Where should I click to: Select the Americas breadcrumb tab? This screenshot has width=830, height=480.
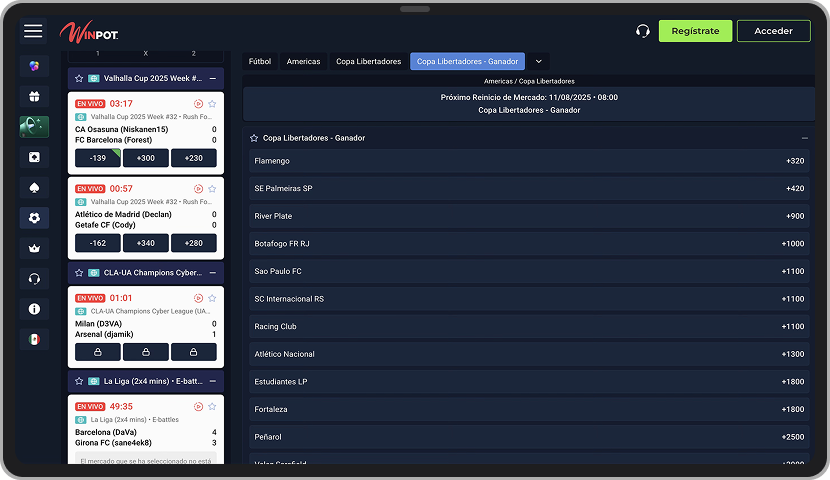tap(303, 61)
